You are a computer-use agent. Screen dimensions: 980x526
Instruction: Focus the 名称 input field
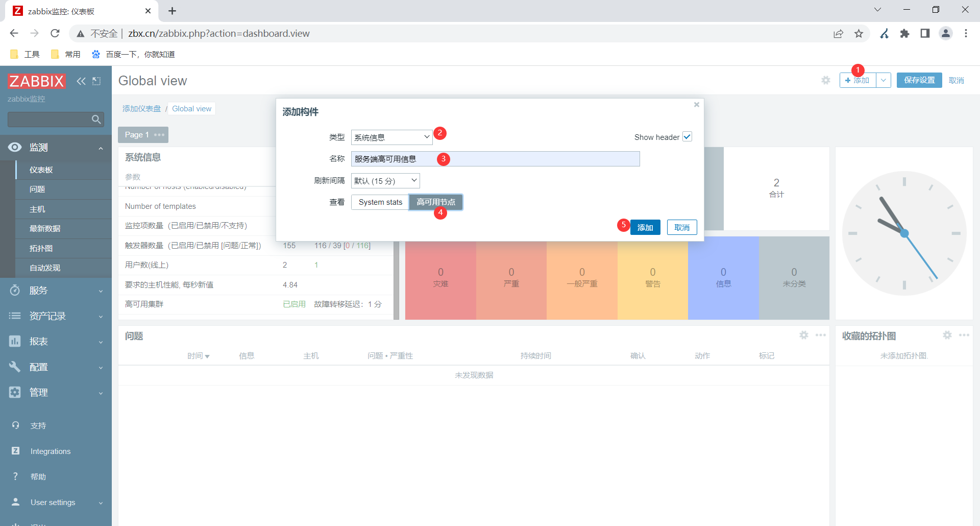tap(495, 159)
